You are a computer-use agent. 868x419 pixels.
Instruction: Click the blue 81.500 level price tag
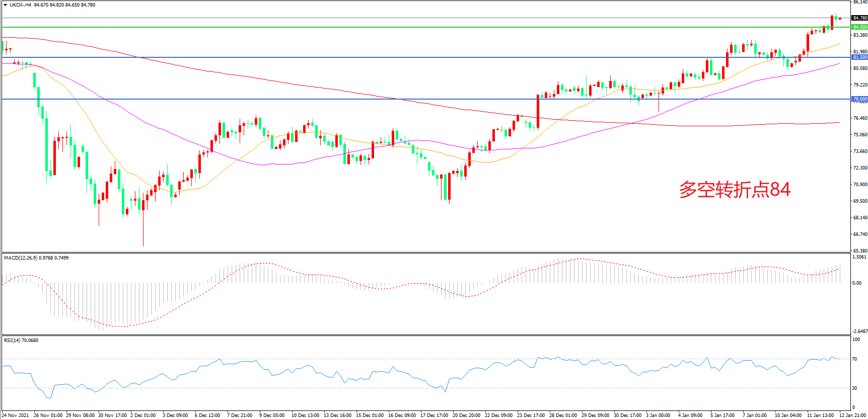(859, 57)
